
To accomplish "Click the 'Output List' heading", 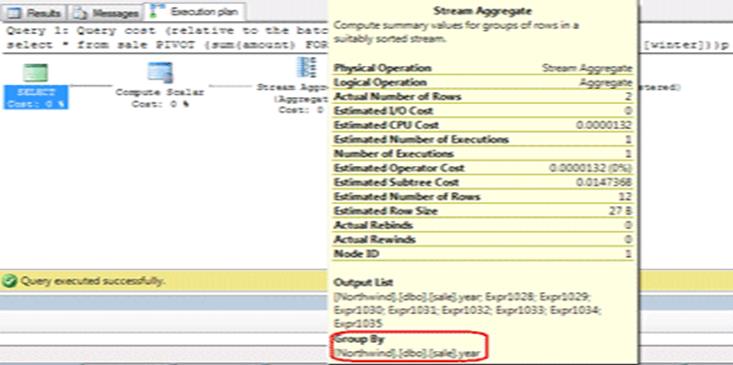I will (x=364, y=282).
